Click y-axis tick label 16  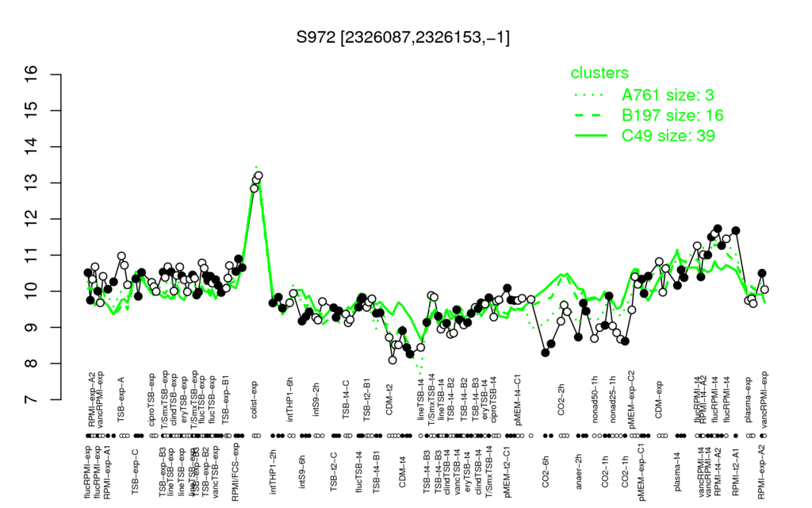[31, 75]
